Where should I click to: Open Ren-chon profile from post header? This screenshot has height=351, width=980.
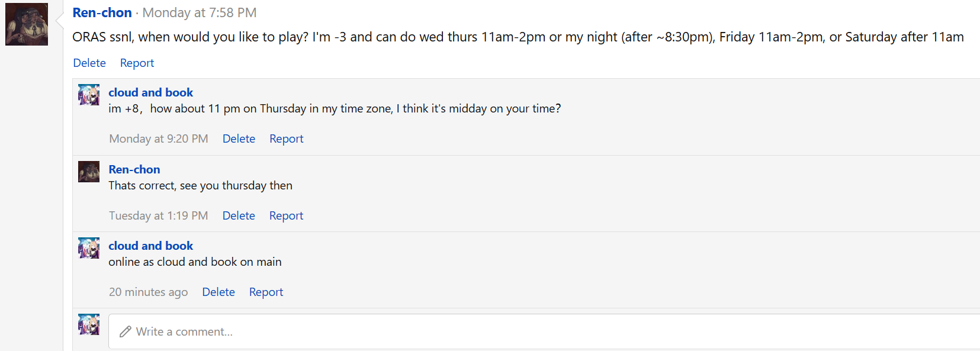pos(102,12)
